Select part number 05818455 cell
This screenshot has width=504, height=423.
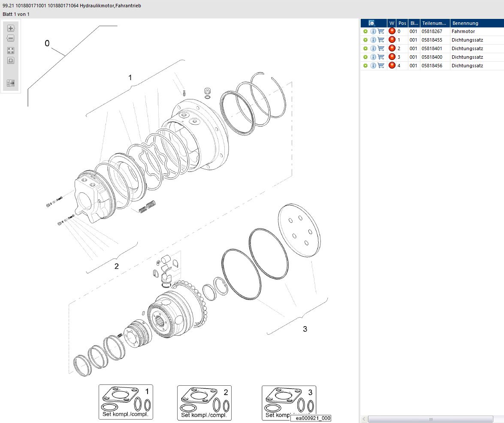tap(435, 40)
